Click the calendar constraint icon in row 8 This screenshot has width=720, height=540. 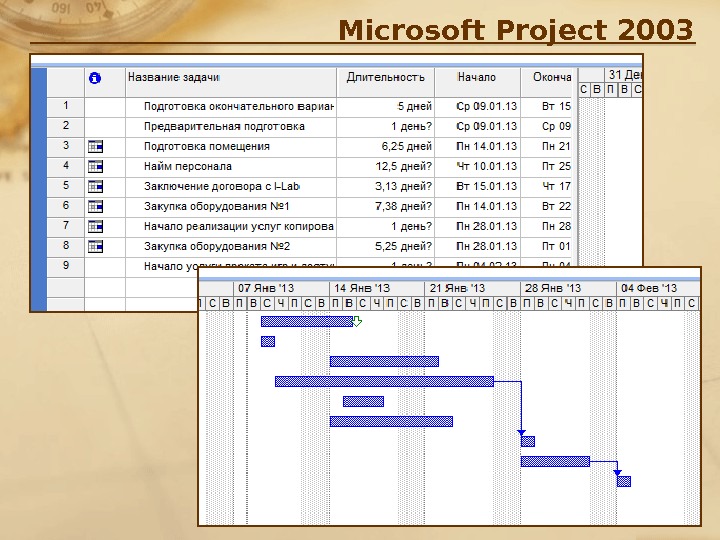[x=96, y=247]
